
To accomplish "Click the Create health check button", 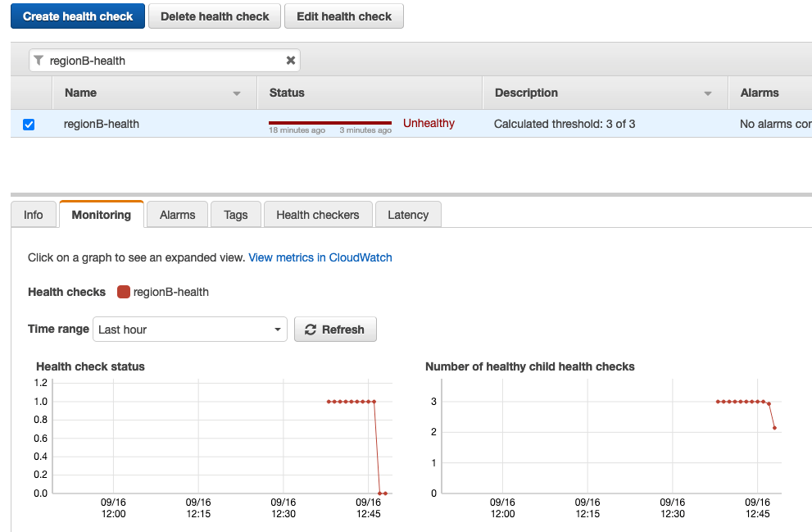I will pyautogui.click(x=77, y=16).
